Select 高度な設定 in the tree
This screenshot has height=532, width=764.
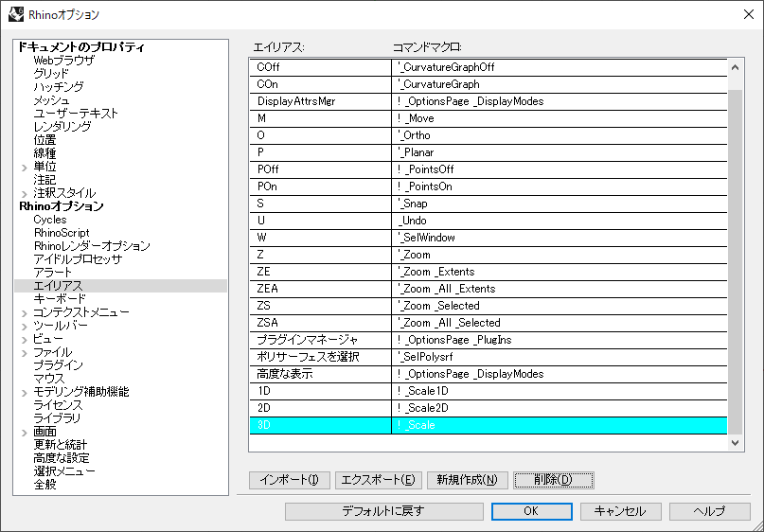tap(62, 458)
